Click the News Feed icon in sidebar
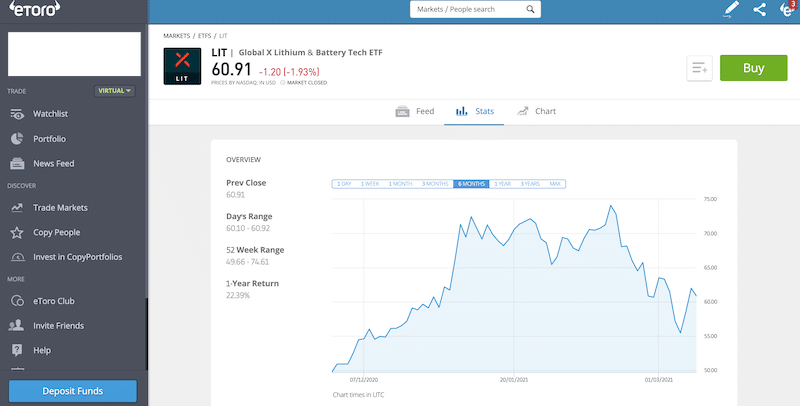The width and height of the screenshot is (800, 406). click(17, 164)
